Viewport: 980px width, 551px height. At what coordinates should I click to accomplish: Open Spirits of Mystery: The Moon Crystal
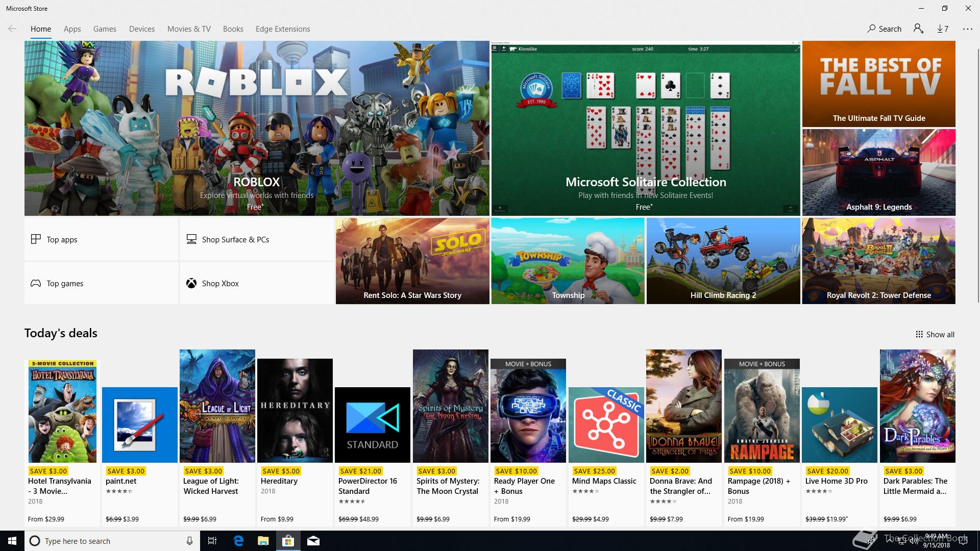click(451, 438)
